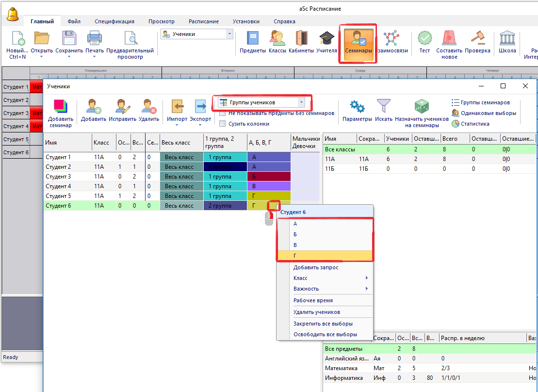Click Студент 3 red 'Б' group cell
This screenshot has height=392, width=538.
(269, 177)
